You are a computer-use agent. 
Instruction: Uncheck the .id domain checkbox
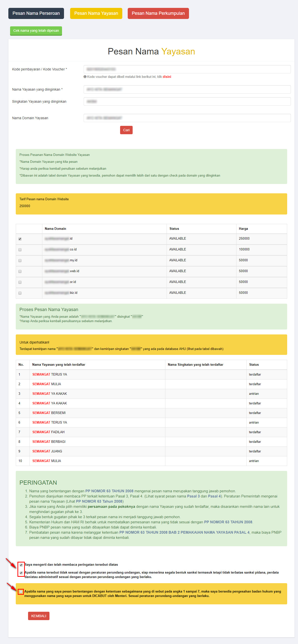pos(20,239)
